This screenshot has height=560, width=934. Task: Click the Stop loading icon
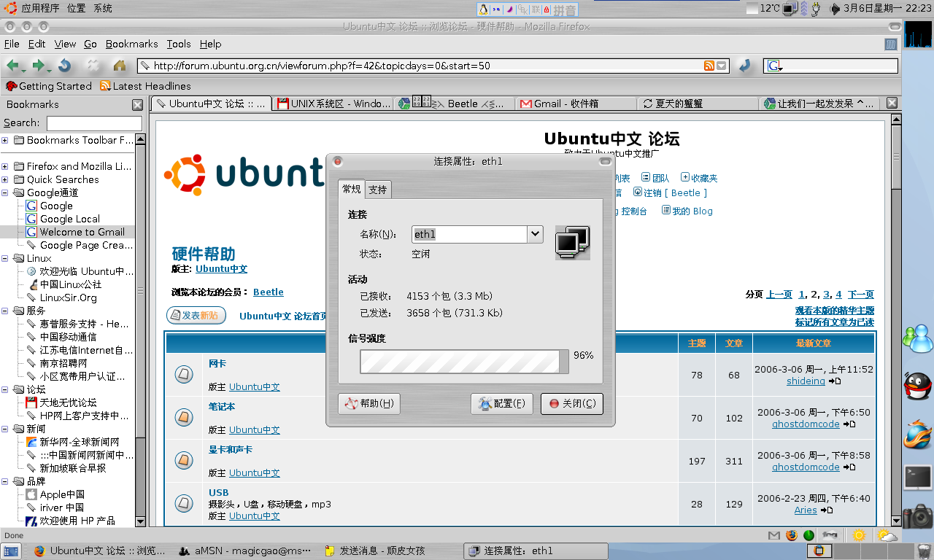point(93,66)
